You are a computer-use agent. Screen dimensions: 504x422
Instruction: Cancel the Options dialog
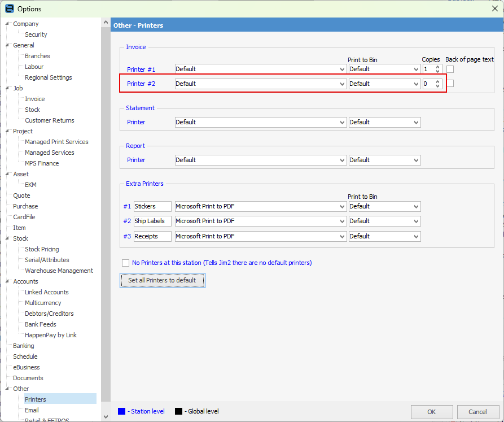pos(477,412)
